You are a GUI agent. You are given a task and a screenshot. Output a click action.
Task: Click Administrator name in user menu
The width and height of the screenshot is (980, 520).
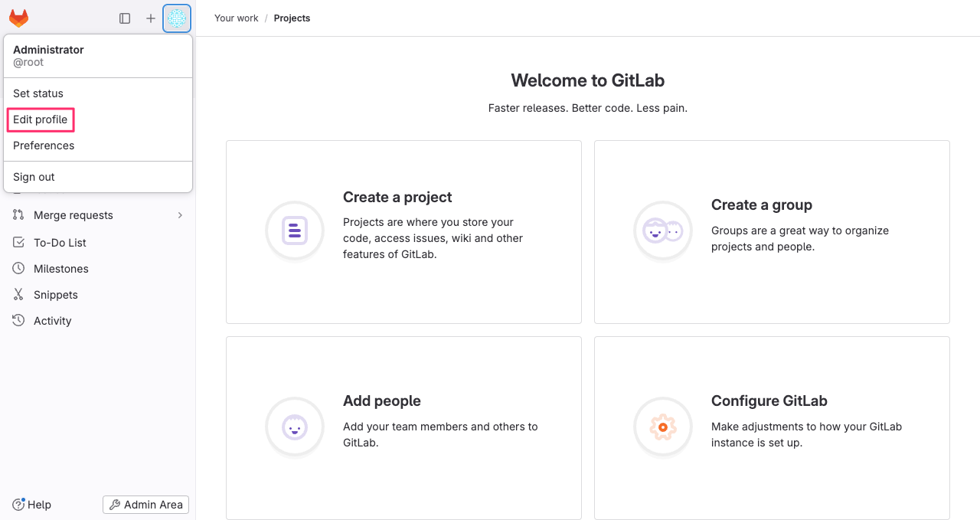point(48,50)
